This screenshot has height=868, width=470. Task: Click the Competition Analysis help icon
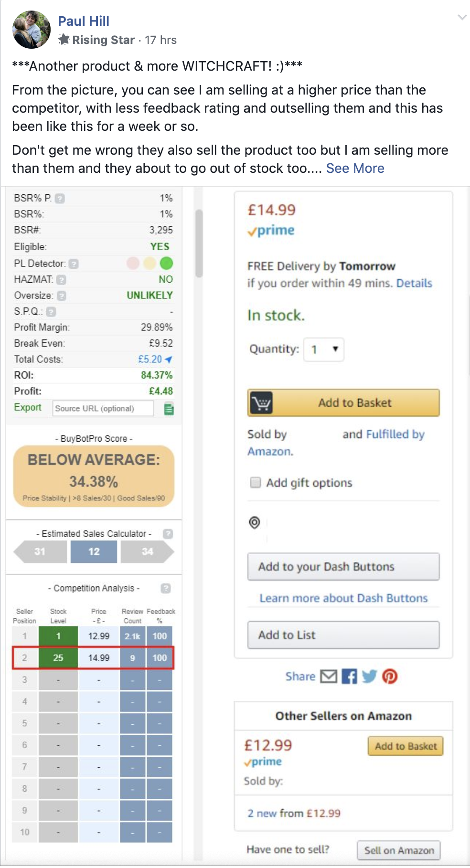tap(166, 588)
